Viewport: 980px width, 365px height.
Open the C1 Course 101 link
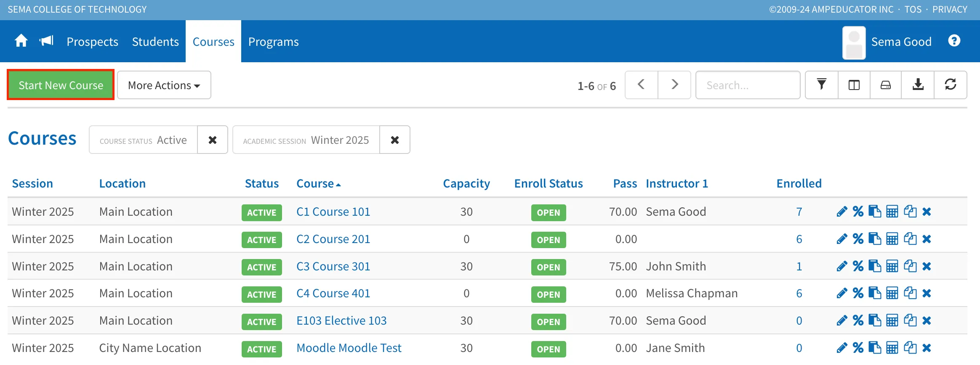(x=333, y=212)
